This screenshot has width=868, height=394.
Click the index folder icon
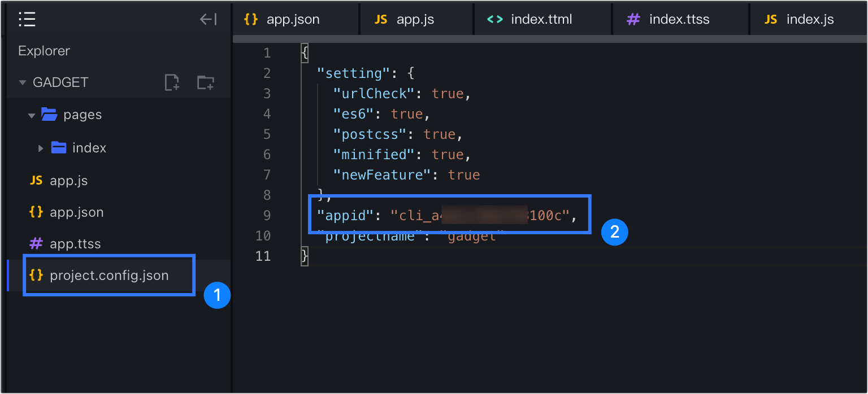59,147
